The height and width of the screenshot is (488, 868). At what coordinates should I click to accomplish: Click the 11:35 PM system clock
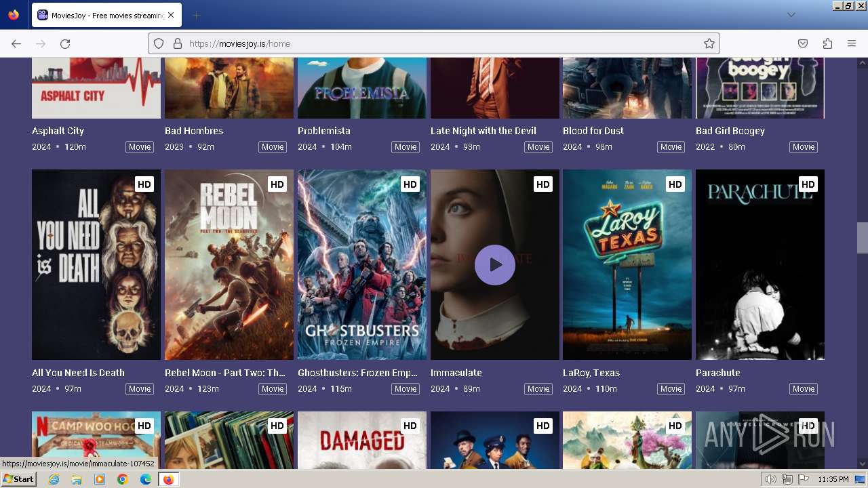(833, 479)
